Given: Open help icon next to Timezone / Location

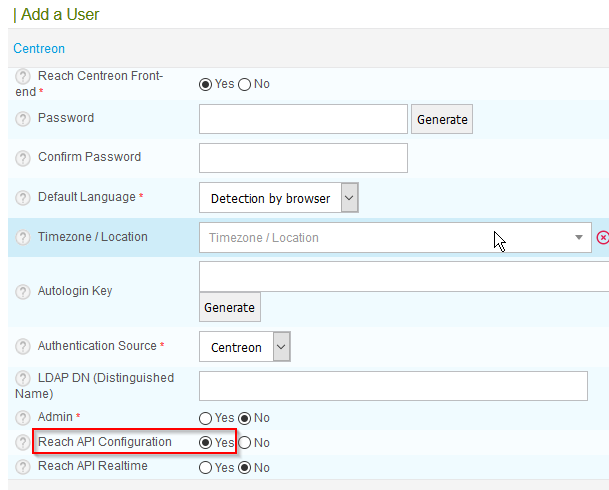Looking at the screenshot, I should 23,237.
